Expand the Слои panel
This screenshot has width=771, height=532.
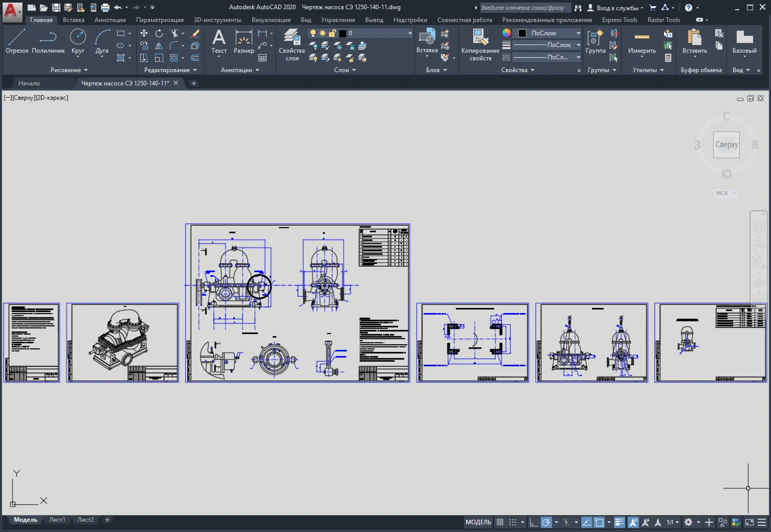(345, 70)
